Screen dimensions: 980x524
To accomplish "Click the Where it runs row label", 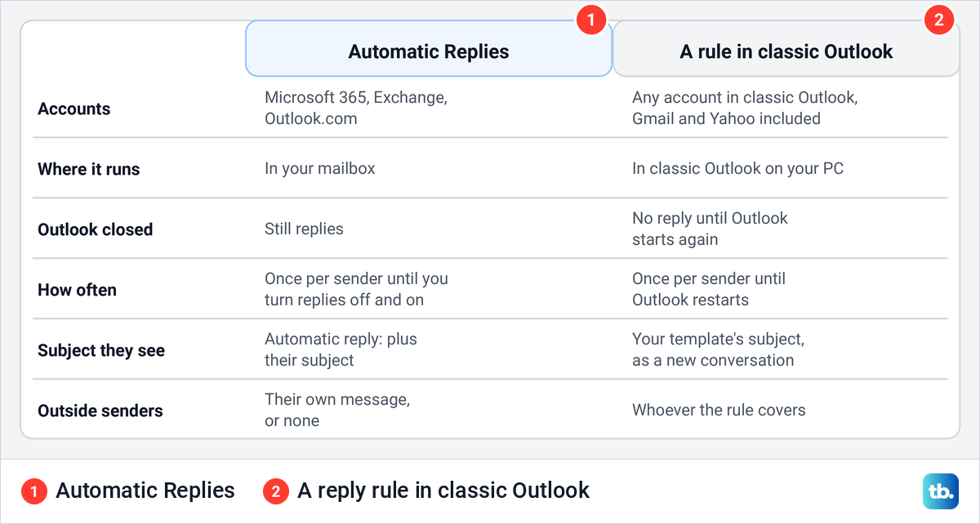I will click(89, 169).
